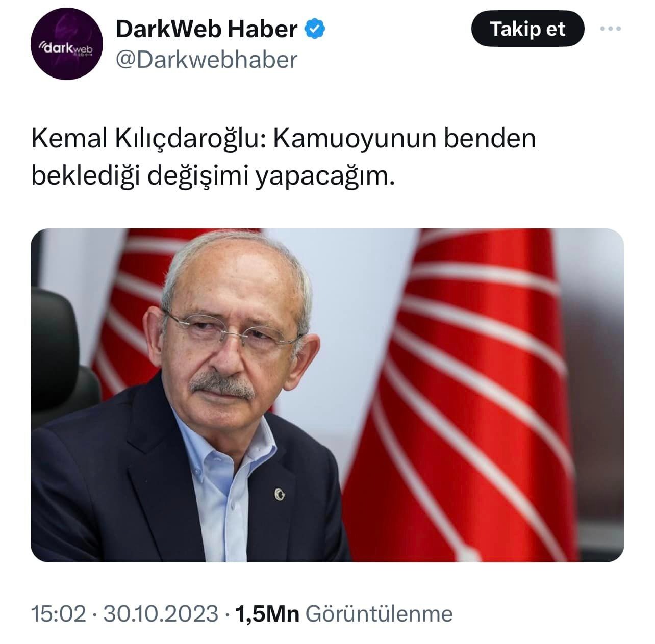Click the 1,5Mn view count
Viewport: 655px width, 644px height.
266,613
